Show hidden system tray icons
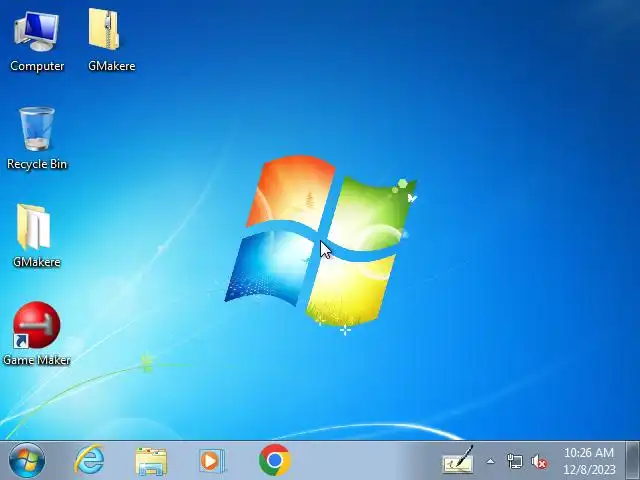Image resolution: width=640 pixels, height=480 pixels. pos(491,462)
